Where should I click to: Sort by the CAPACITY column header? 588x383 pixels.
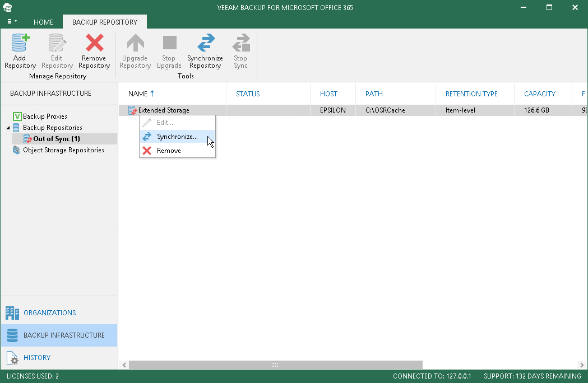click(543, 94)
